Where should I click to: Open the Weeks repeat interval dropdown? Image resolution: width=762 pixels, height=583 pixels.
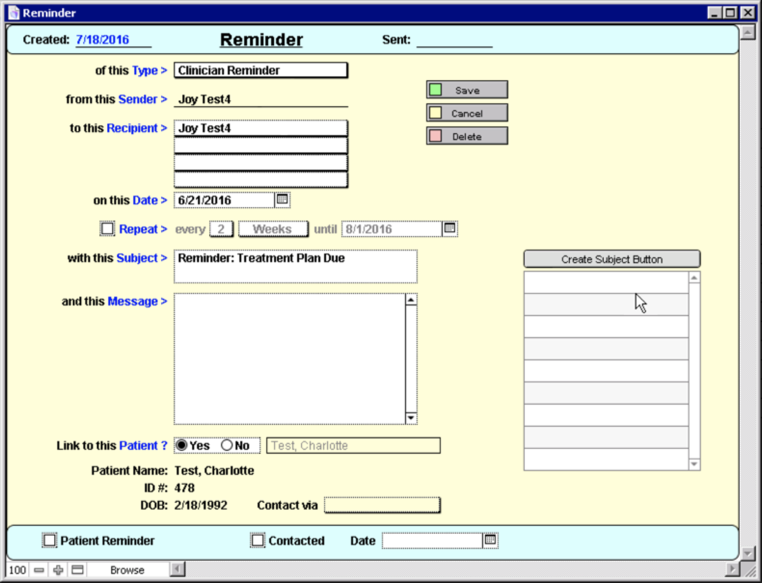[x=272, y=229]
